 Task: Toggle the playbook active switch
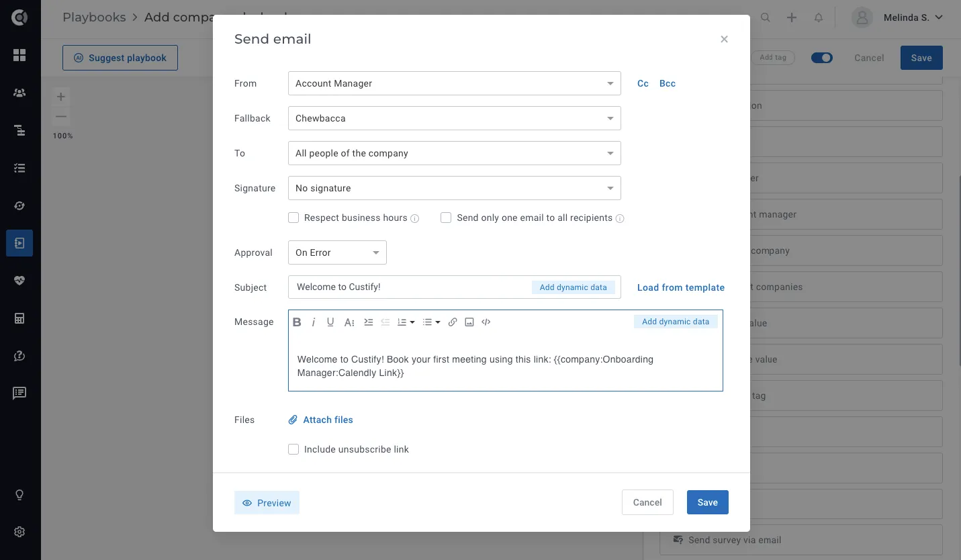tap(822, 58)
